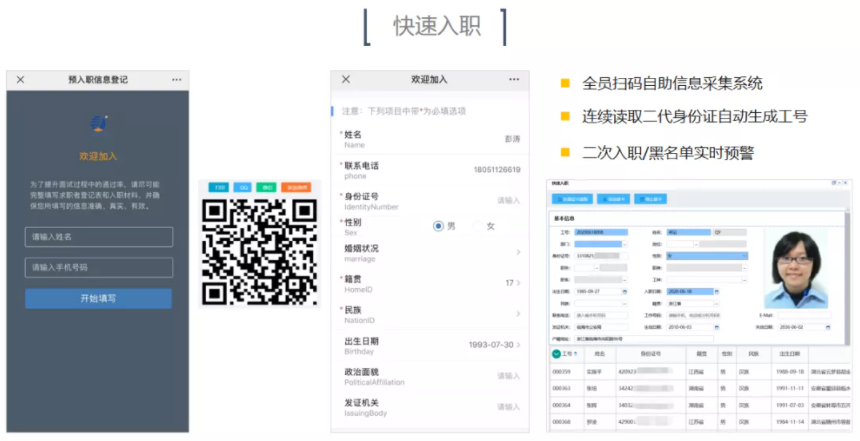Click the green circle icon in the 工号 column header

pyautogui.click(x=556, y=353)
